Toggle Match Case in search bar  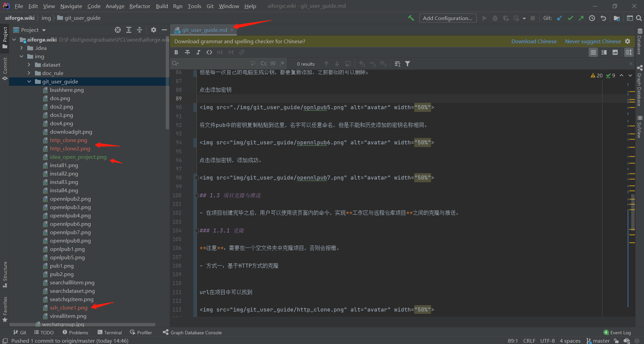click(x=264, y=64)
